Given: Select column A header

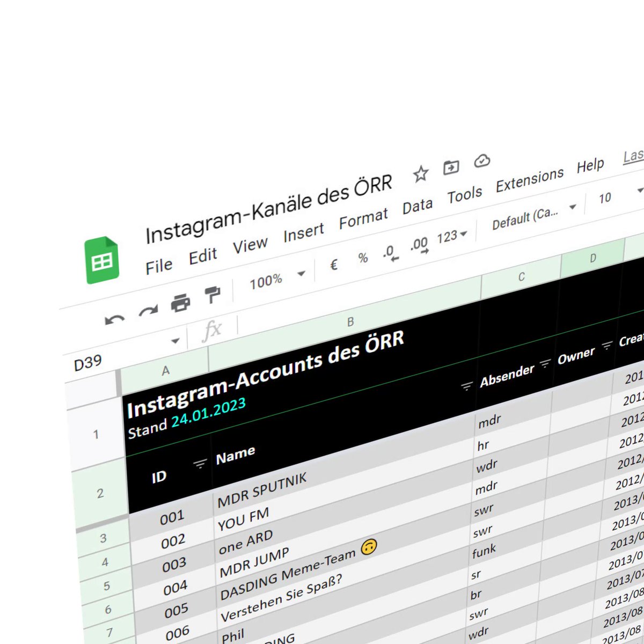Looking at the screenshot, I should 165,370.
